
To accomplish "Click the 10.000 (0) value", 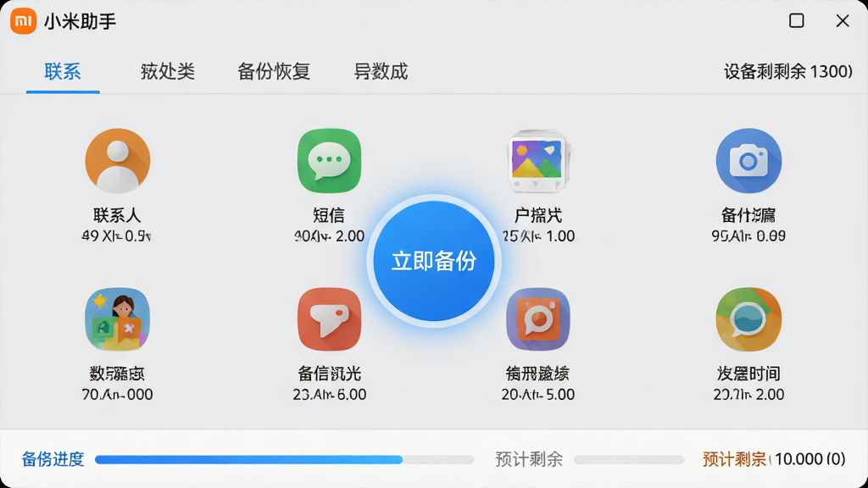I will 810,459.
